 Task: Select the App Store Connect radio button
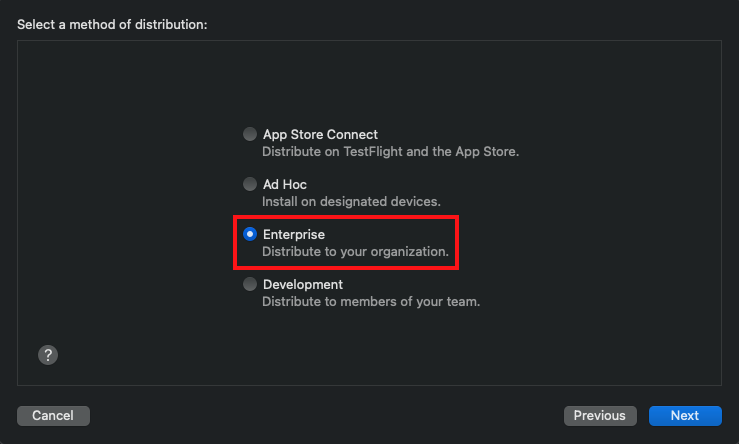click(x=250, y=134)
